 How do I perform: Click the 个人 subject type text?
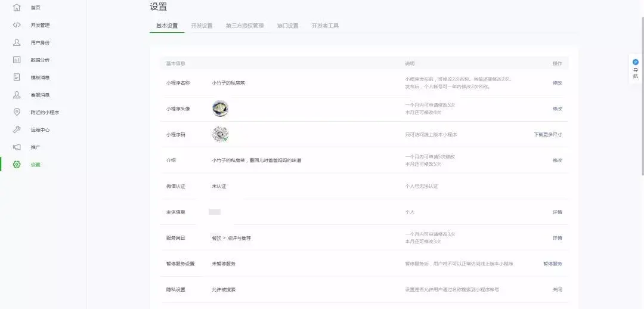tap(410, 212)
